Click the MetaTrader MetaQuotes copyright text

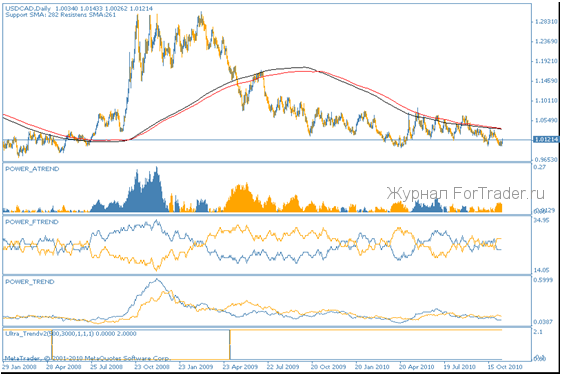pos(87,358)
